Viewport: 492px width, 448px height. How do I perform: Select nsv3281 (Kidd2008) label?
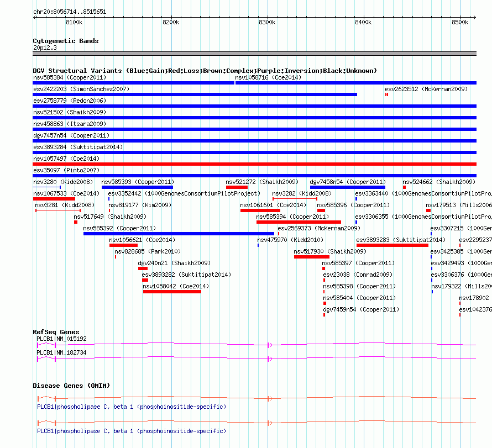pyautogui.click(x=65, y=205)
